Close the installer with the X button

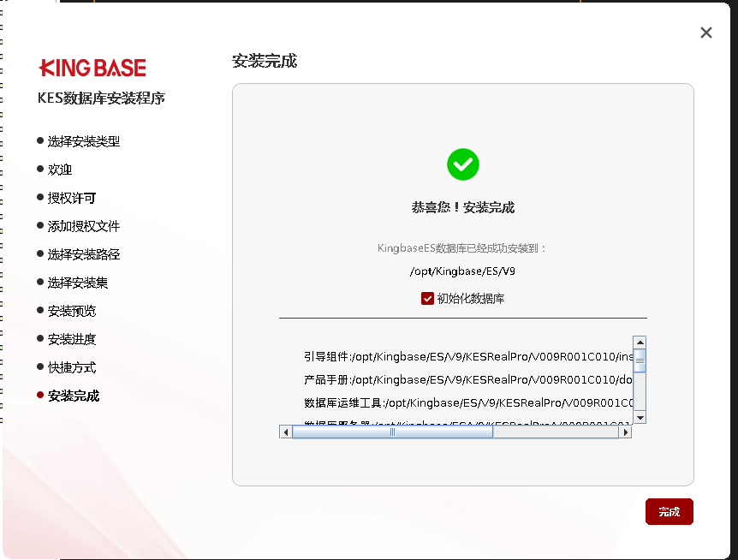pos(705,33)
